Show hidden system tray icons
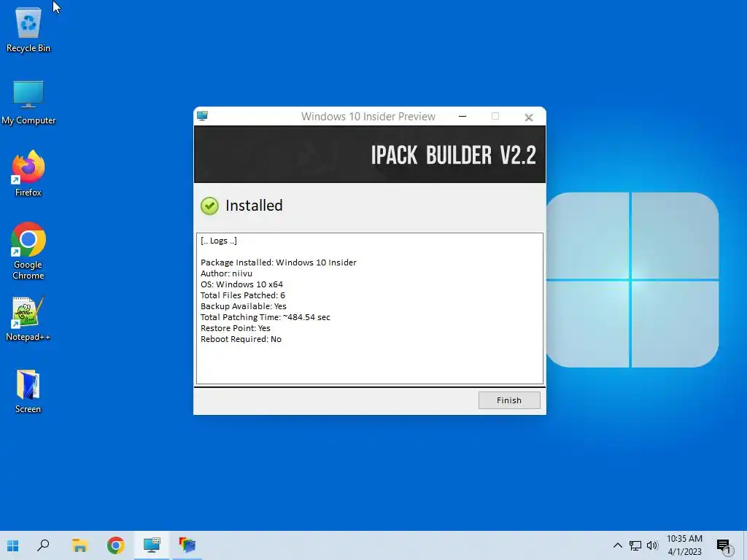 [617, 545]
